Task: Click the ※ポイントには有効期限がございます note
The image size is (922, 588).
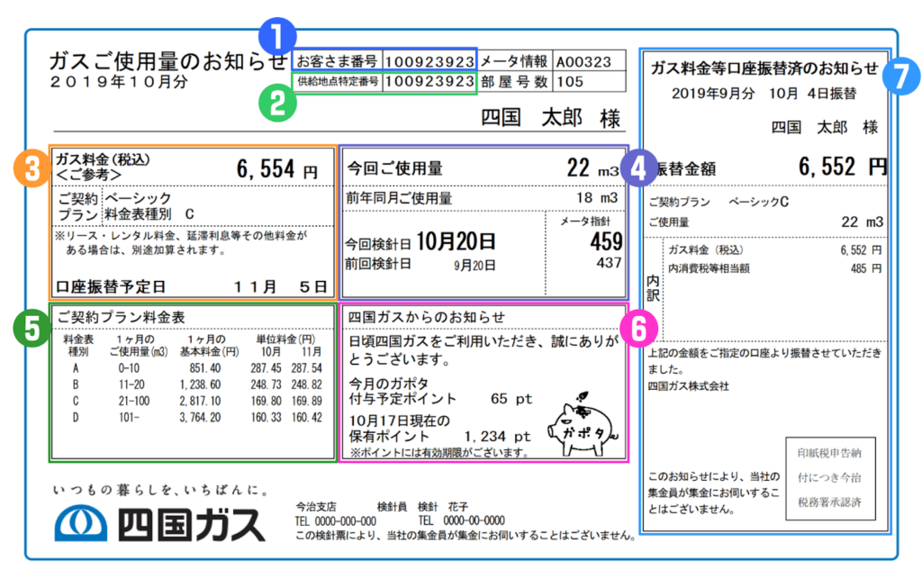Action: [439, 453]
